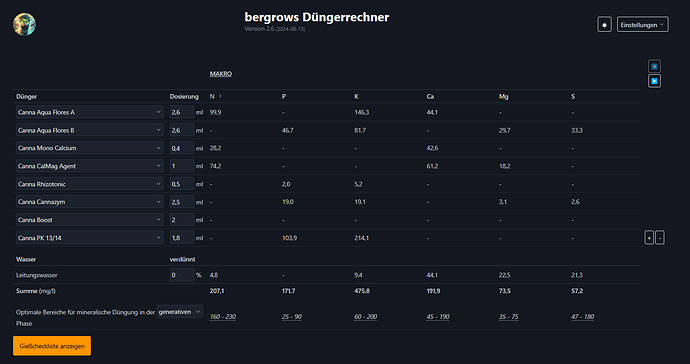Click the bergrows avatar logo
The width and height of the screenshot is (690, 364).
tap(24, 24)
